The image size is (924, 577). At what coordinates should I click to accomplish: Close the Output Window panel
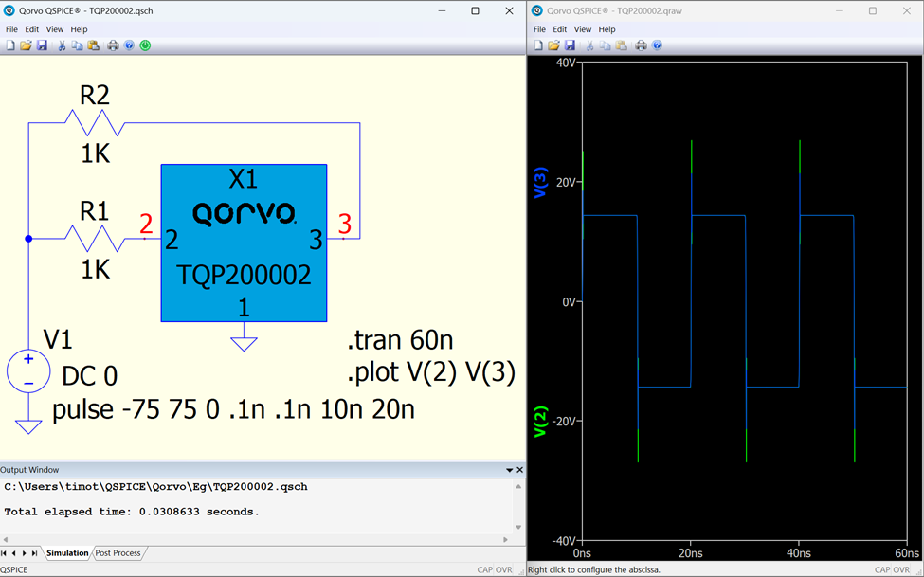point(519,470)
